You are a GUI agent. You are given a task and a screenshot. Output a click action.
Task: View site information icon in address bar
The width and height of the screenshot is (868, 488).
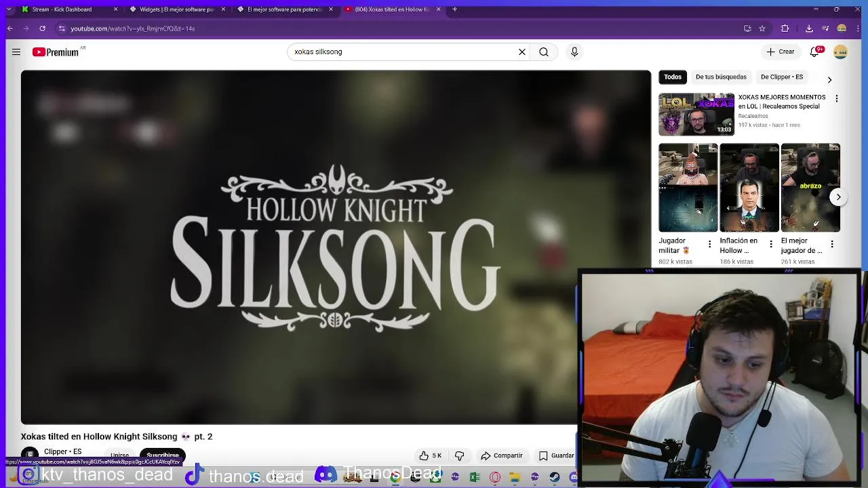[x=62, y=28]
